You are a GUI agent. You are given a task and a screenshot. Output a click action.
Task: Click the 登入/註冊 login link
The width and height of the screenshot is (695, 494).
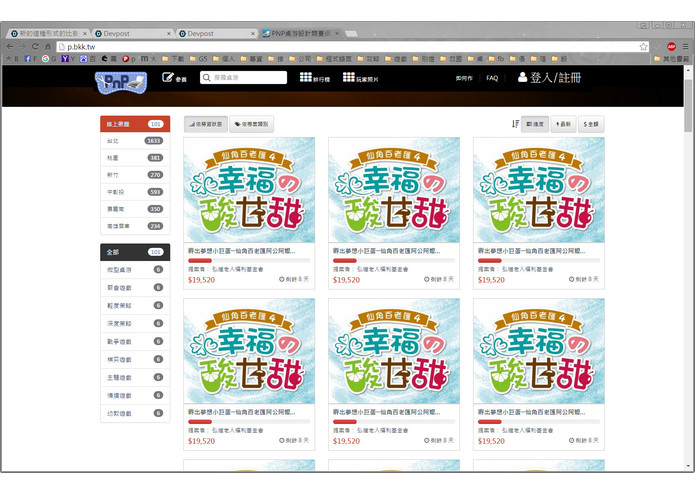555,78
